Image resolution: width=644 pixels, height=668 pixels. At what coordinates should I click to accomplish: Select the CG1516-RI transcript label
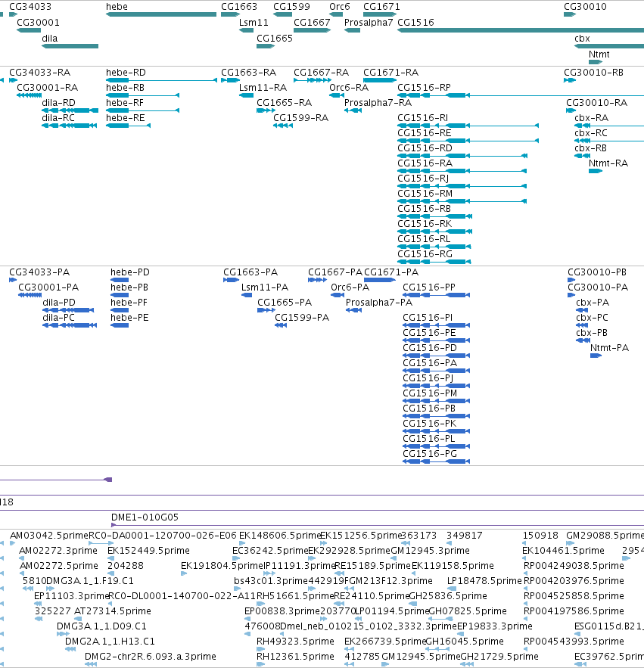click(x=423, y=118)
